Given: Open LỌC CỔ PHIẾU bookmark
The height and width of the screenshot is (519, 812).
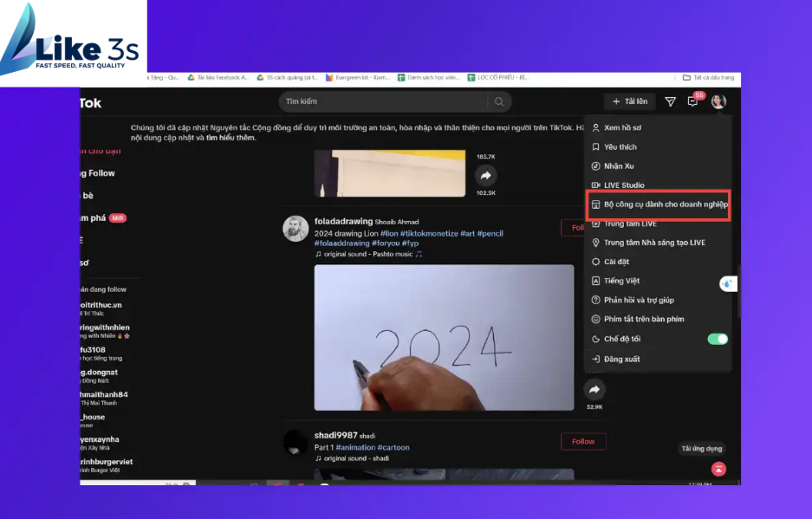Looking at the screenshot, I should (x=497, y=78).
